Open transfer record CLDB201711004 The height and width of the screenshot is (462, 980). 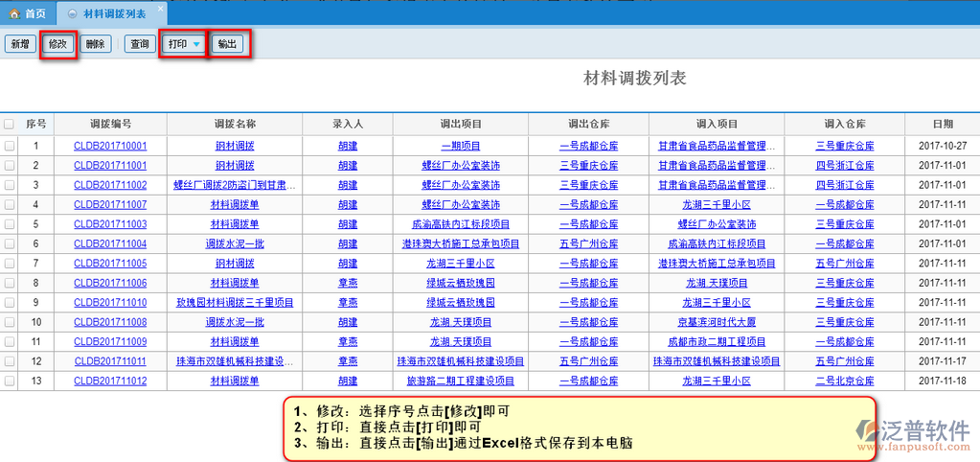click(x=110, y=244)
